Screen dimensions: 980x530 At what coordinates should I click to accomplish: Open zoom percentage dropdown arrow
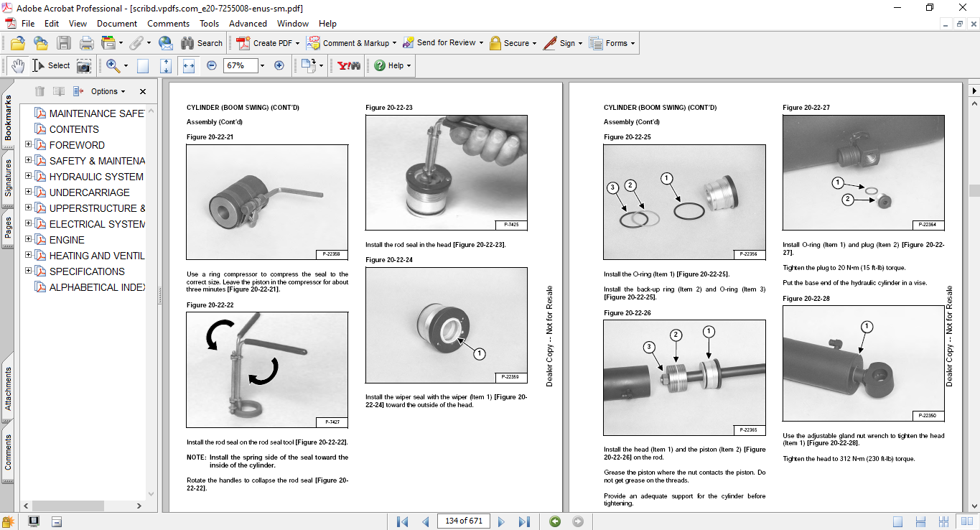[262, 65]
